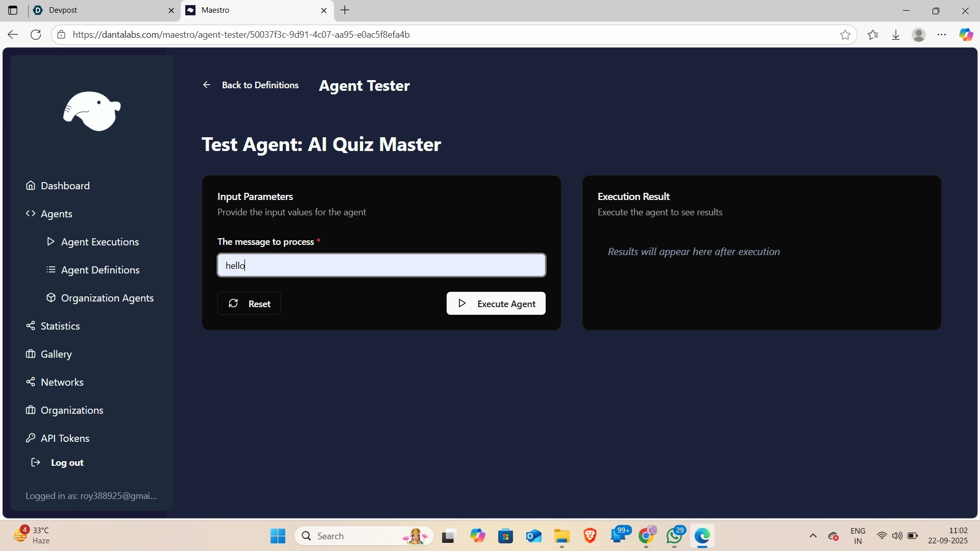Open Browser settings and more menu
This screenshot has height=551, width=980.
pyautogui.click(x=942, y=35)
